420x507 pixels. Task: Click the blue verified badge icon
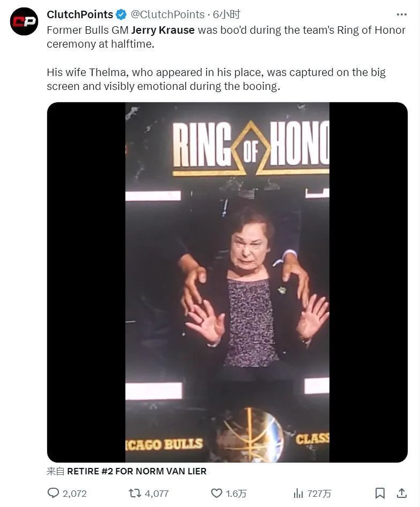point(122,14)
